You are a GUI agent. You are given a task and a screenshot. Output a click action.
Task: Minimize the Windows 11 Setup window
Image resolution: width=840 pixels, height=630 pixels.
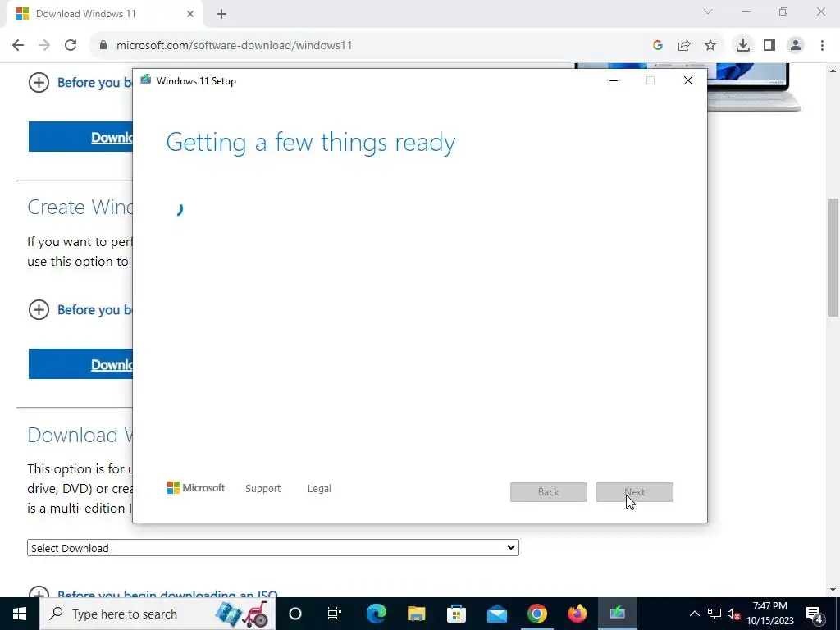click(614, 81)
